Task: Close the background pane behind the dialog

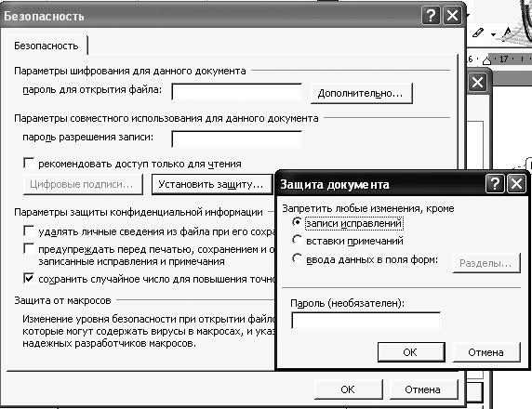Action: pyautogui.click(x=477, y=83)
